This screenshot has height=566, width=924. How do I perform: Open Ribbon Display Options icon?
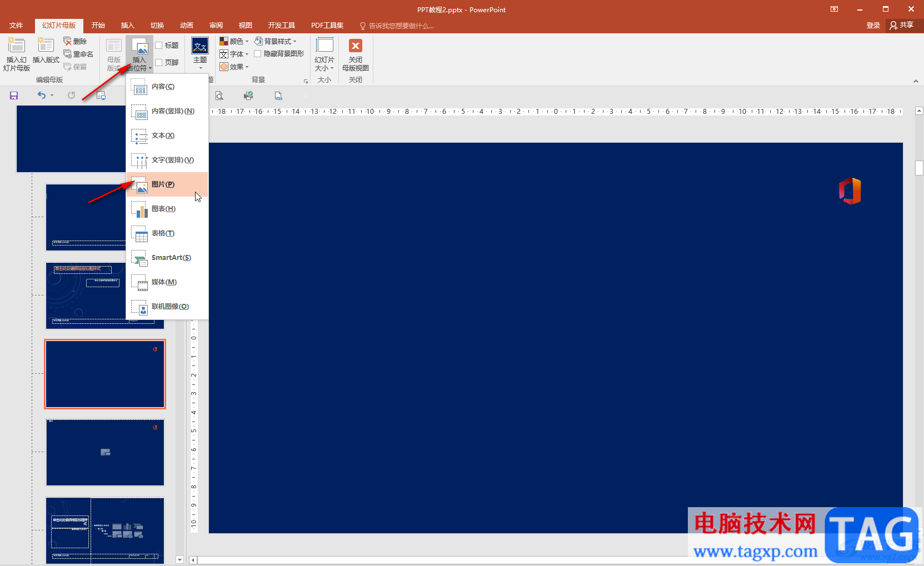pos(834,9)
